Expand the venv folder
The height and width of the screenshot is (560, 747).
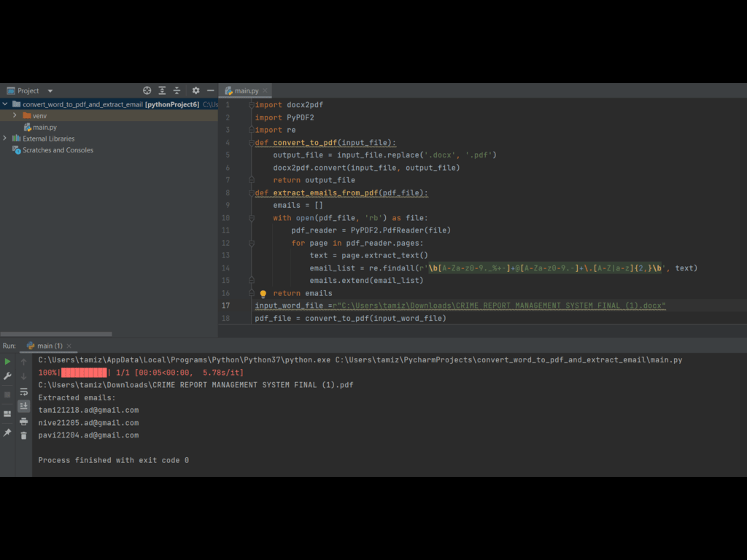(15, 115)
